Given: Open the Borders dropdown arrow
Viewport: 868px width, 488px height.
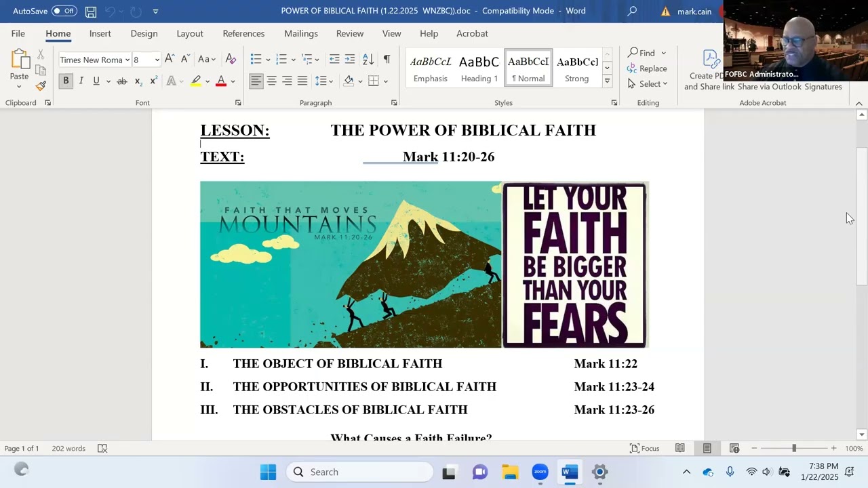Looking at the screenshot, I should tap(386, 81).
